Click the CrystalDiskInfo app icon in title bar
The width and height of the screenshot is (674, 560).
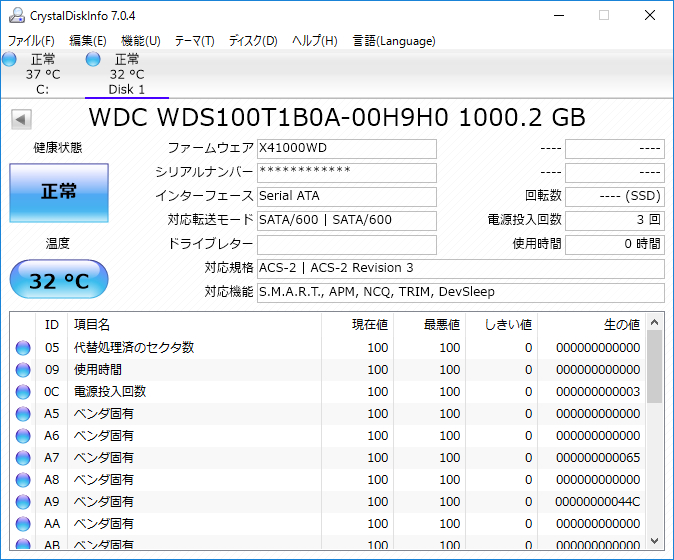pyautogui.click(x=14, y=15)
